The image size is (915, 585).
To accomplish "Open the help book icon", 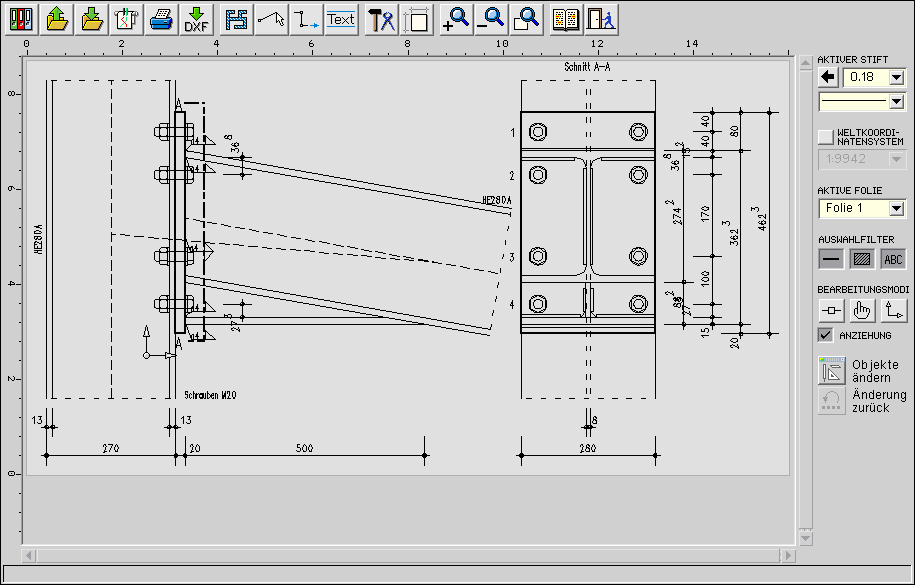I will [566, 19].
